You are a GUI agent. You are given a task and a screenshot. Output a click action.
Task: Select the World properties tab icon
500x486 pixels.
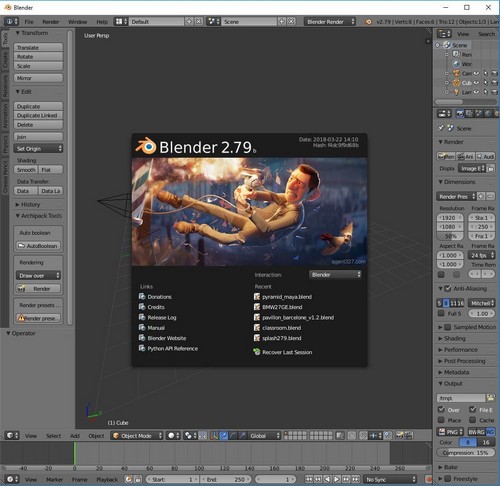[488, 114]
